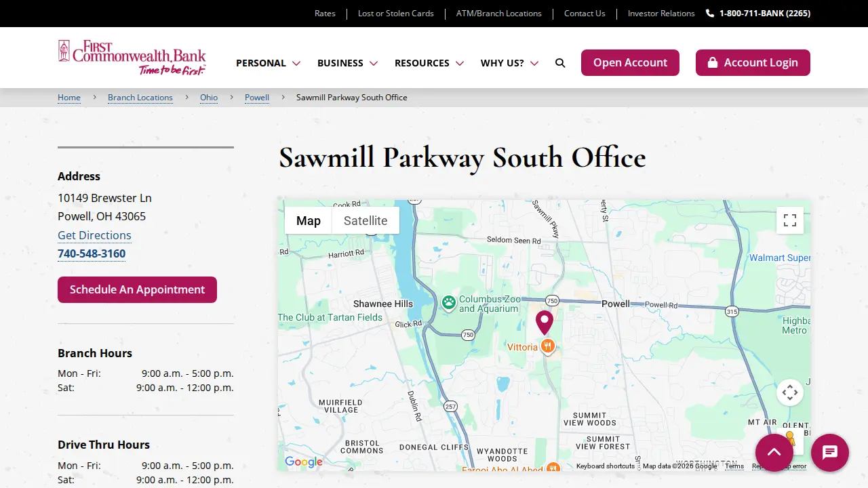Open the chat message bubble
The image size is (868, 488).
[x=830, y=453]
